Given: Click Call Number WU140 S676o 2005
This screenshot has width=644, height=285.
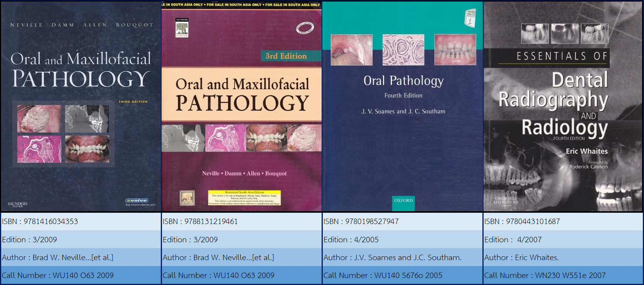Looking at the screenshot, I should 402,275.
